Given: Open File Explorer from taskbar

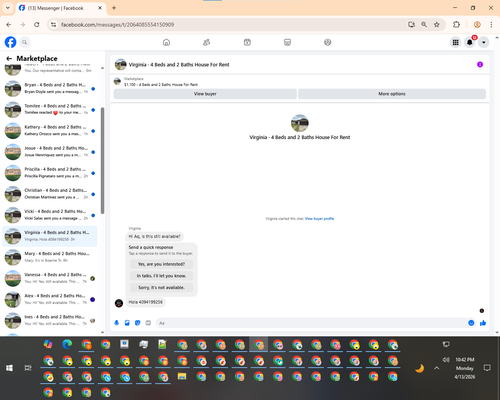Looking at the screenshot, I should (x=182, y=376).
